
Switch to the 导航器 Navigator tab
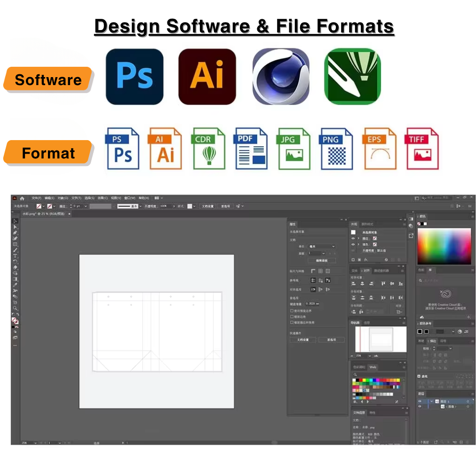355,323
